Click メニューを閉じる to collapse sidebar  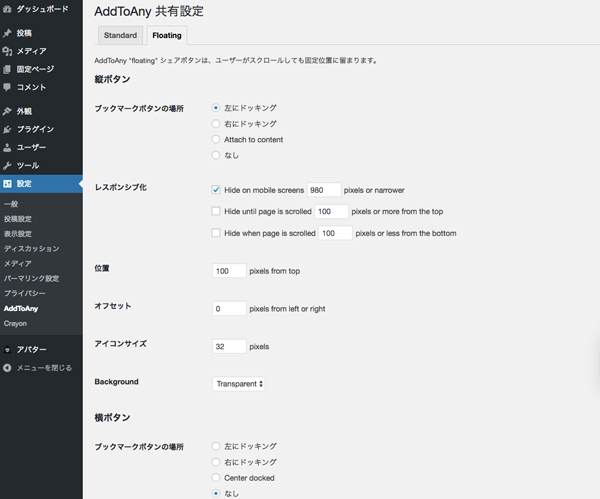(44, 368)
